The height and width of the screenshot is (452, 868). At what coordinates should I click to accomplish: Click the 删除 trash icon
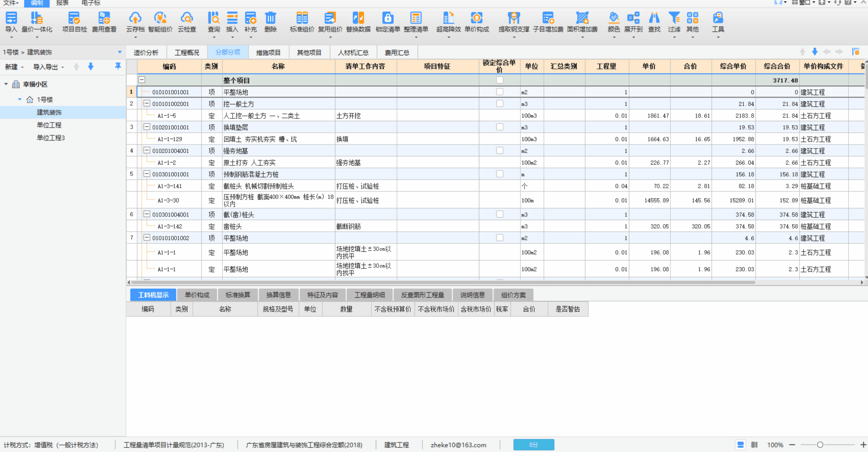coord(270,18)
